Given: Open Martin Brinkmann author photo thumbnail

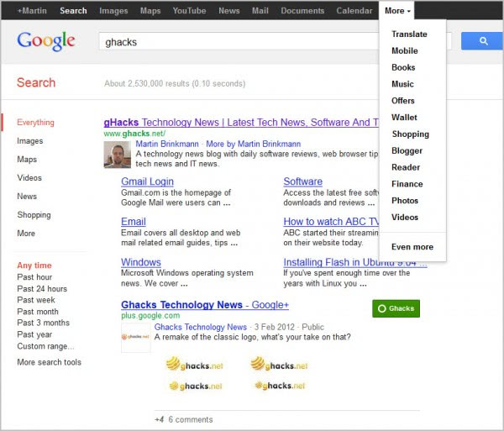Looking at the screenshot, I should pyautogui.click(x=118, y=155).
